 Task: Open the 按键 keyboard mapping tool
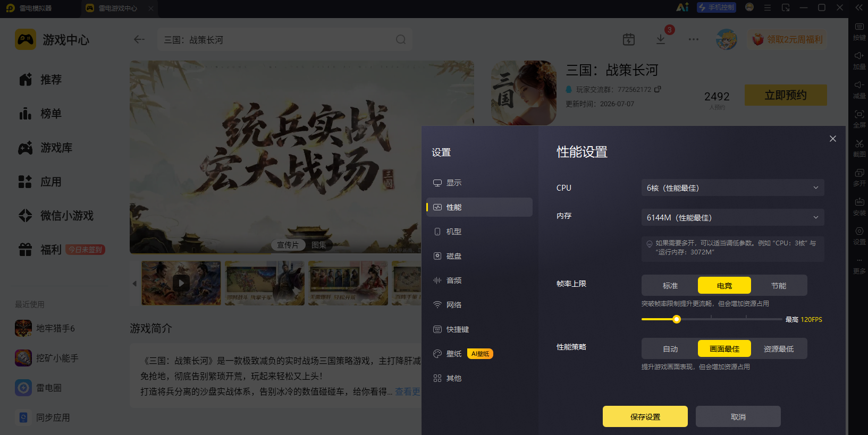pyautogui.click(x=859, y=31)
